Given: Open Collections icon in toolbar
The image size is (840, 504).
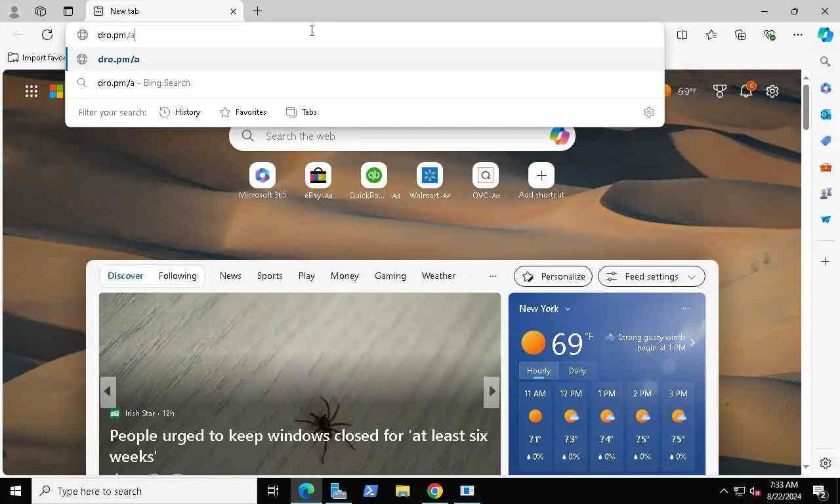Looking at the screenshot, I should pos(740,35).
